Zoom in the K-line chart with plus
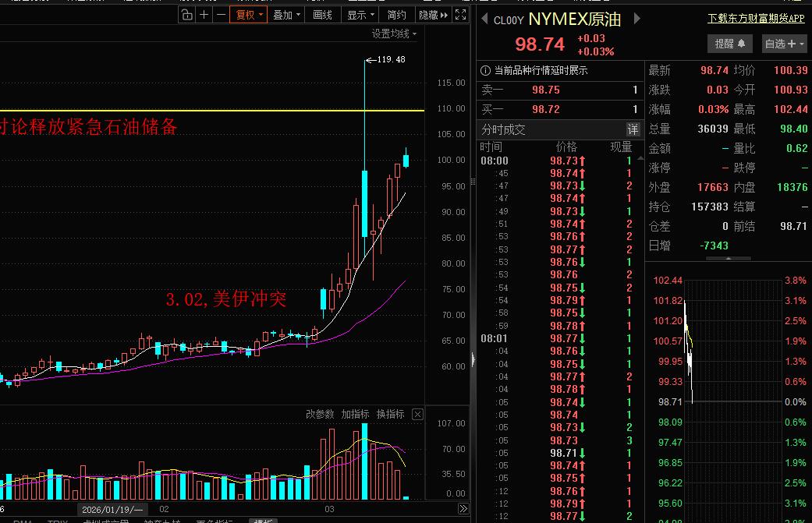 coord(204,15)
